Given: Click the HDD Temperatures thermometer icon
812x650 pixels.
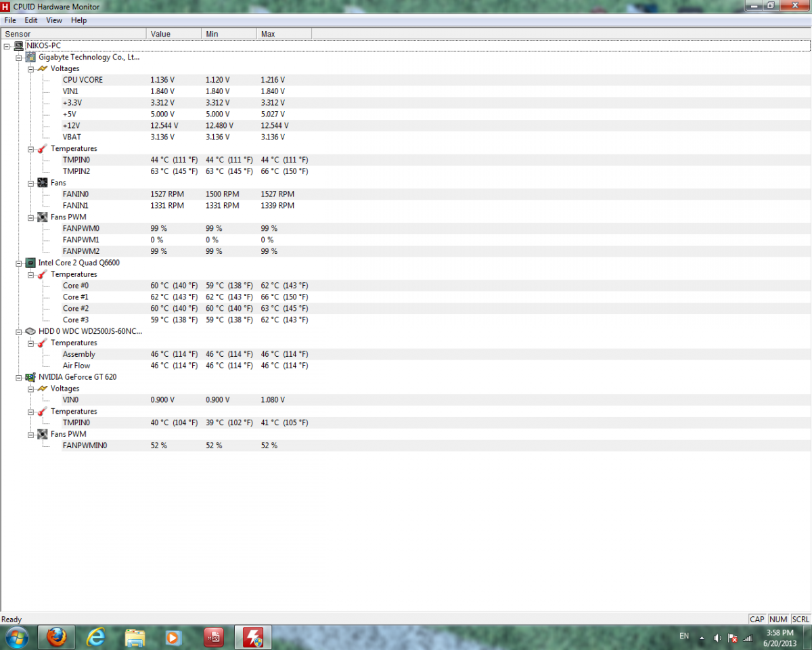Looking at the screenshot, I should (43, 343).
